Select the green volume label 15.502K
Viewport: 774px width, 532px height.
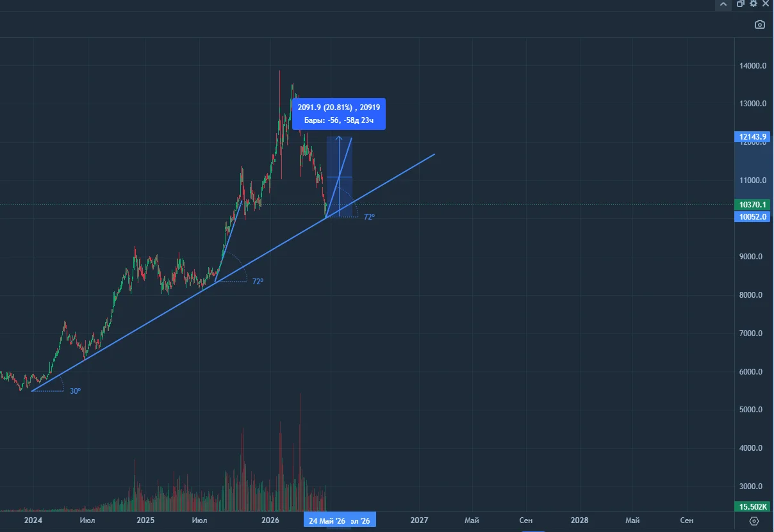(x=752, y=507)
